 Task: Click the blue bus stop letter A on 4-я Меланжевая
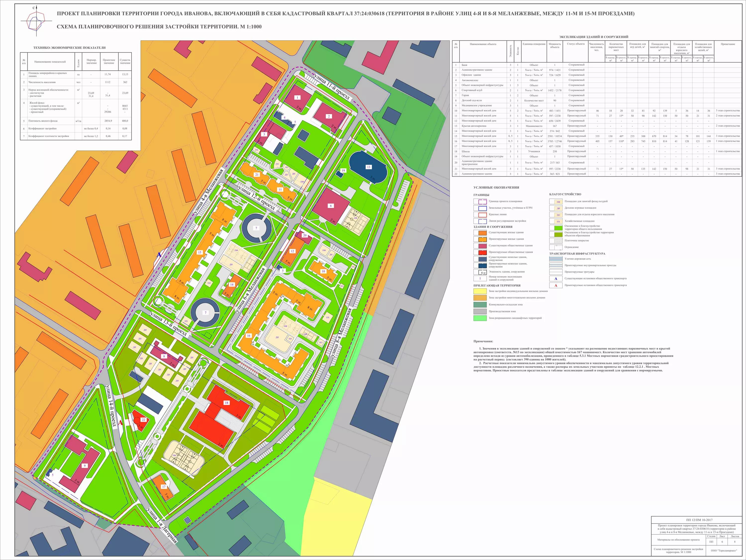pos(159,255)
